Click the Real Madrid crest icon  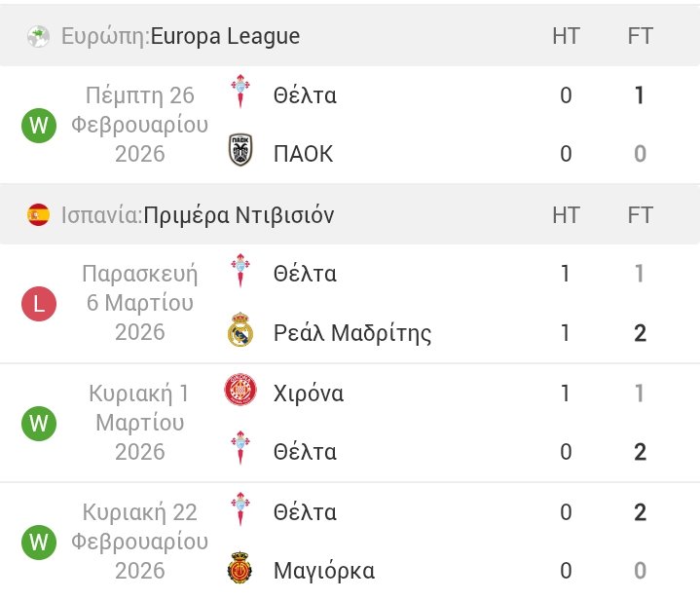239,332
